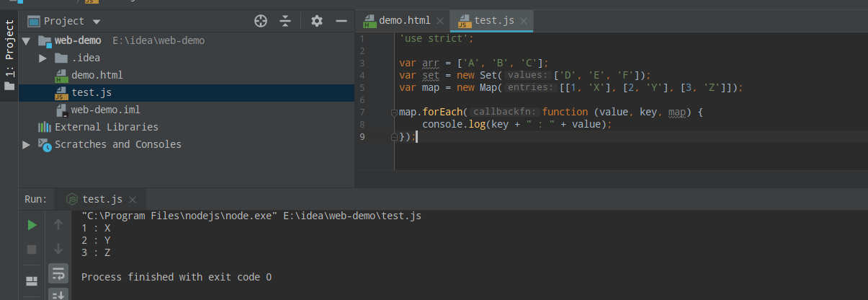Select External Libraries node
The image size is (868, 300).
(x=107, y=127)
